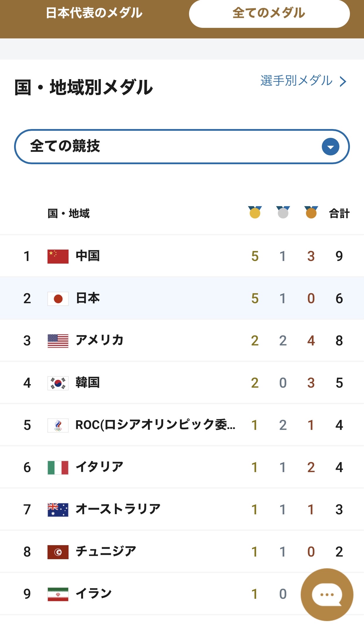Tap the ROC emblem flag icon
The width and height of the screenshot is (364, 629).
click(58, 425)
